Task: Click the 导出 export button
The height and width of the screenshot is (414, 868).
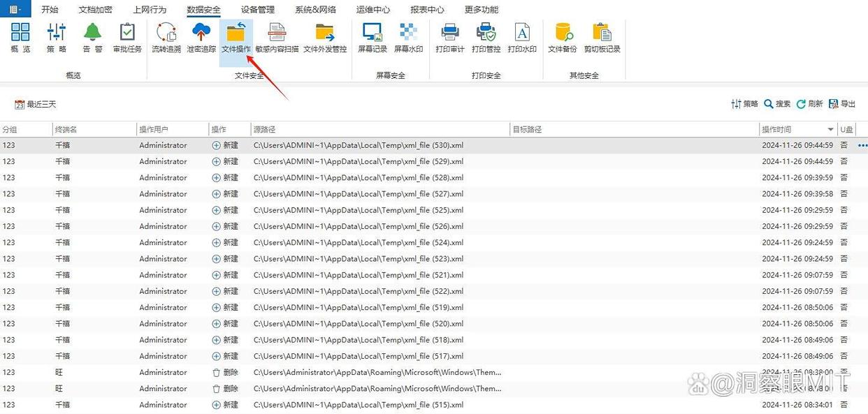Action: [842, 104]
